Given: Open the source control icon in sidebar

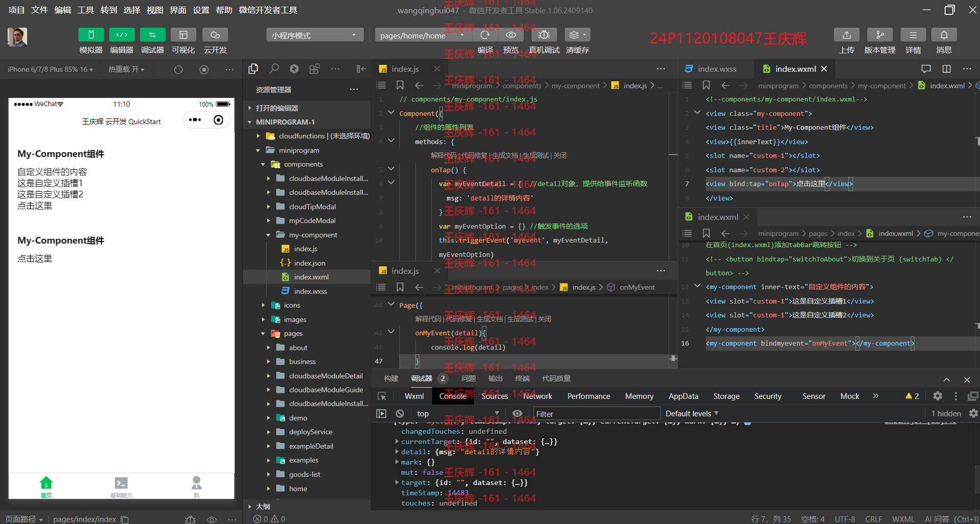Looking at the screenshot, I should (294, 69).
